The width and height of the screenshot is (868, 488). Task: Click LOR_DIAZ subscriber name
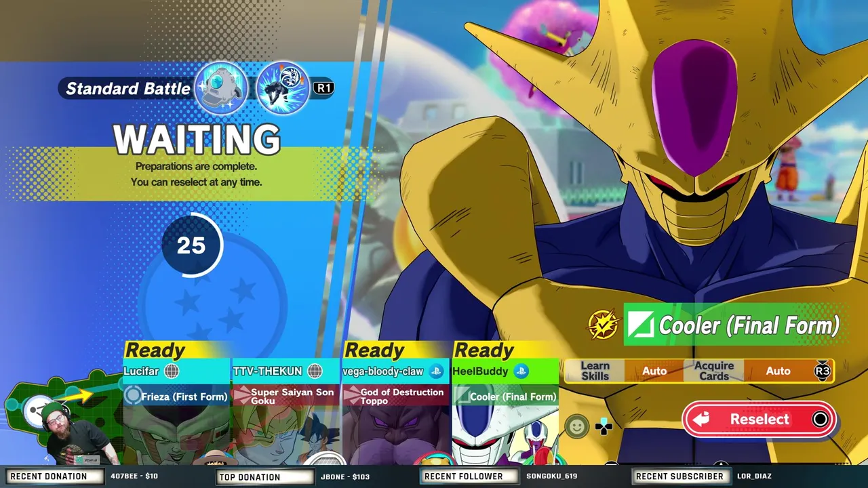click(x=754, y=476)
